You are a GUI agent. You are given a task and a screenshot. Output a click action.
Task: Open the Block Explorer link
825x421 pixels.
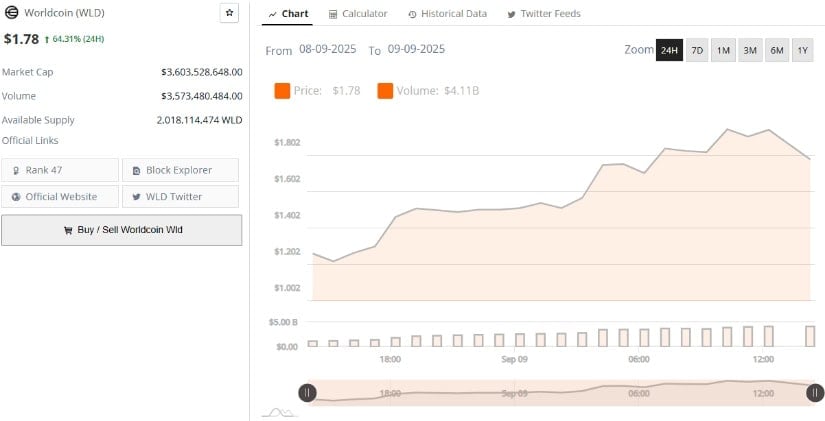pos(180,170)
